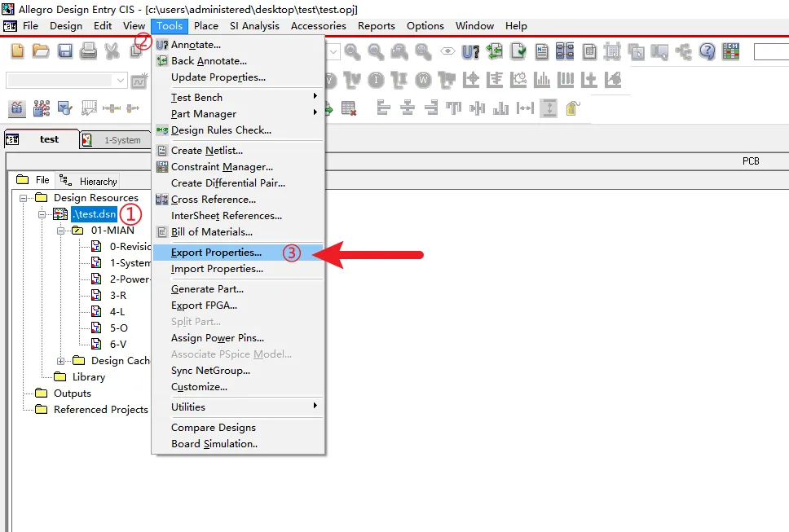The height and width of the screenshot is (532, 789).
Task: Choose Create Netlist menu entry
Action: [237, 151]
